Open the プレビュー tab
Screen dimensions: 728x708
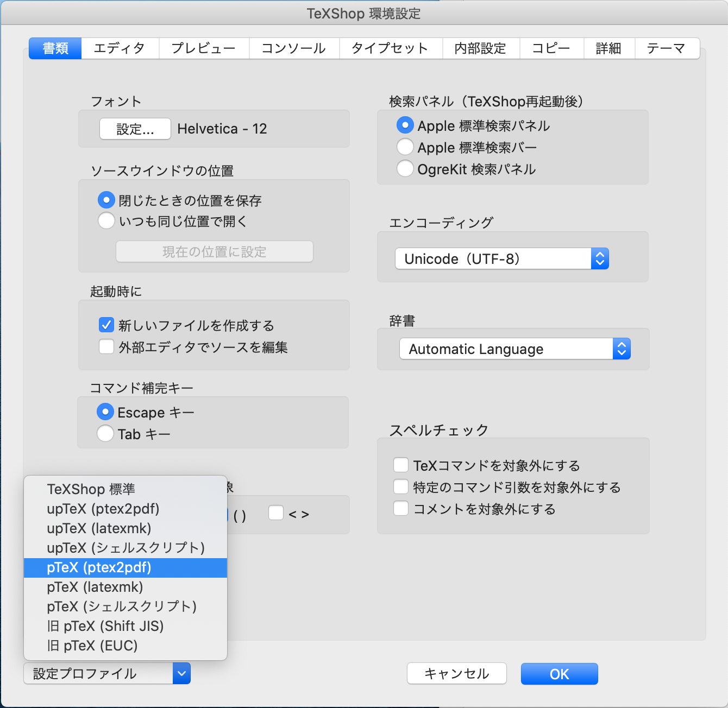204,48
